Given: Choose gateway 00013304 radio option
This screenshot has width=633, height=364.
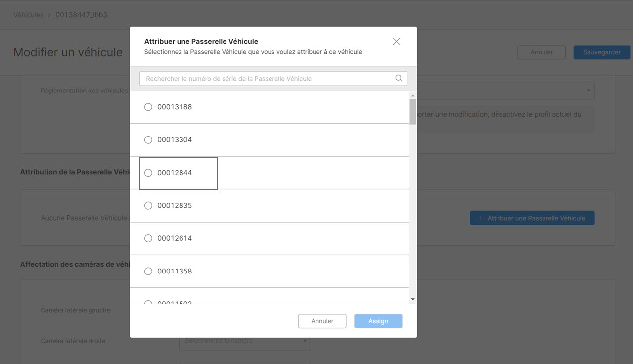Looking at the screenshot, I should tap(148, 140).
